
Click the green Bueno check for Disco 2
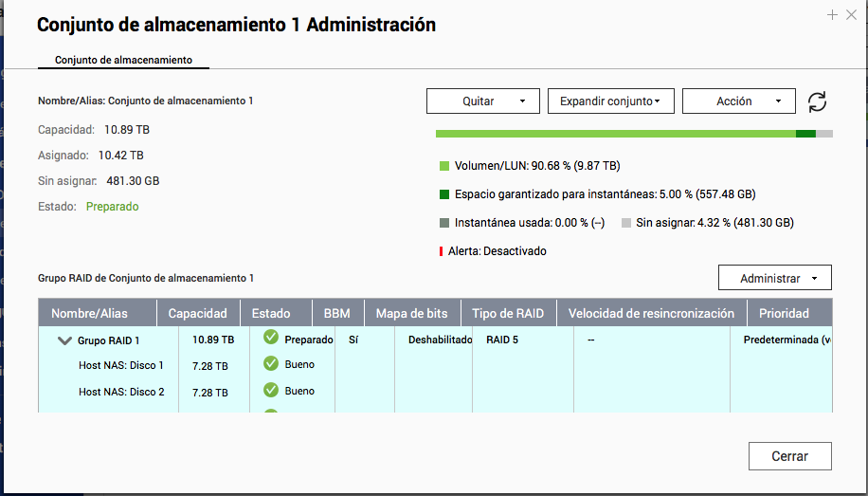coord(271,390)
